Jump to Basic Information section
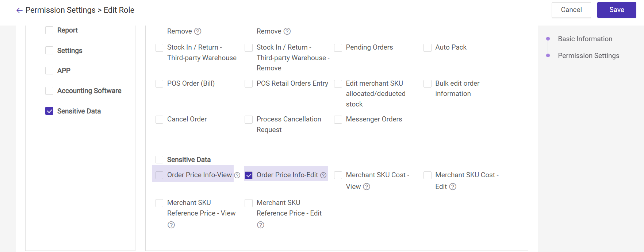 pyautogui.click(x=585, y=39)
